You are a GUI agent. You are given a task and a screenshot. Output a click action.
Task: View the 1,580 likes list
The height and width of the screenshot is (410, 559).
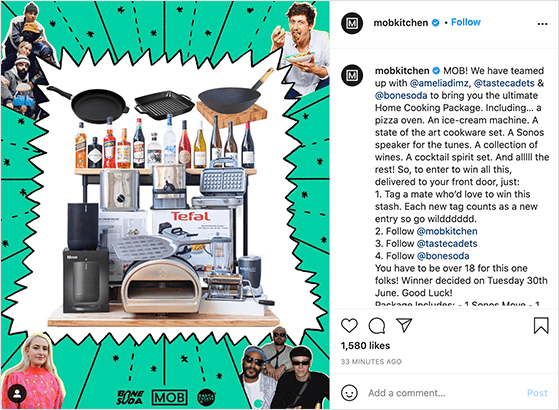click(365, 345)
